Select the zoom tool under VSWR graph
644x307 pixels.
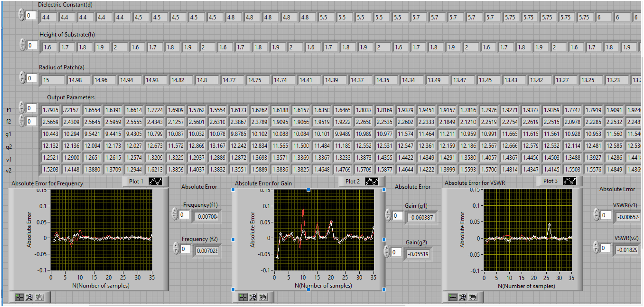463,297
